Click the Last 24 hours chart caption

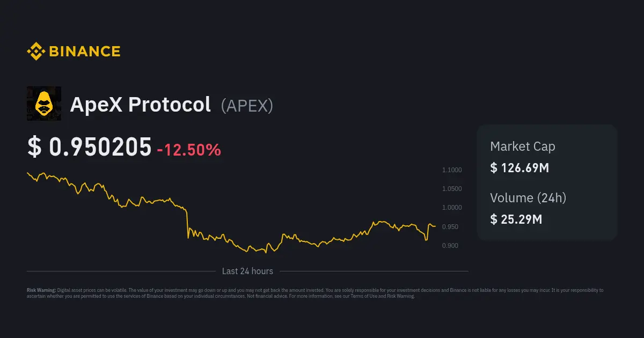point(247,271)
